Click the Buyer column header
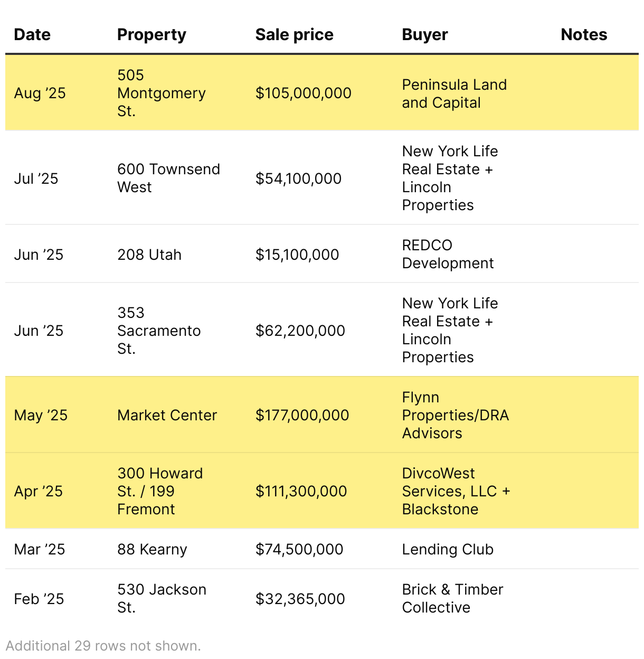The height and width of the screenshot is (659, 644). [x=424, y=35]
